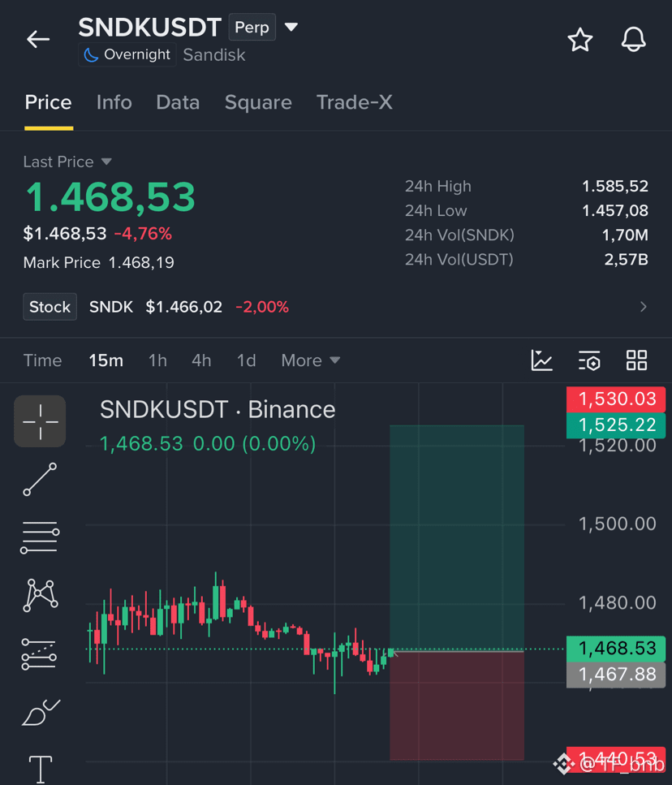Viewport: 672px width, 785px height.
Task: Select the long position forecasting tool
Action: (x=39, y=653)
